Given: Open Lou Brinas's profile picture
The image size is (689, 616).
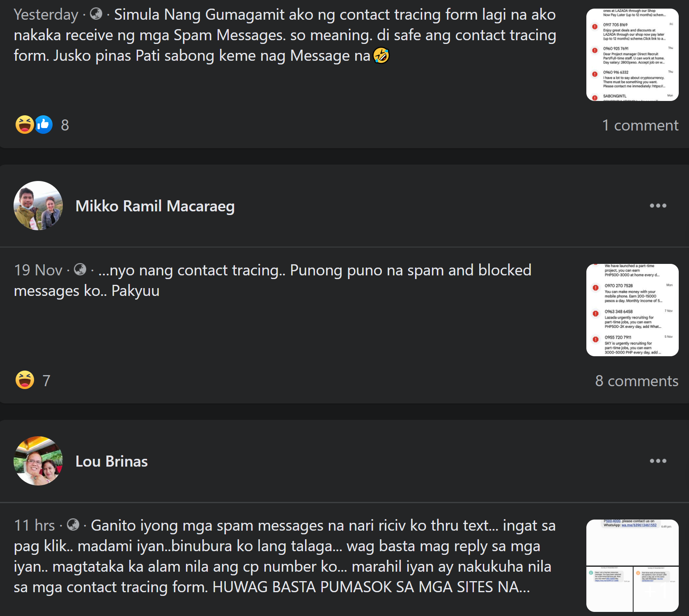Looking at the screenshot, I should (38, 461).
